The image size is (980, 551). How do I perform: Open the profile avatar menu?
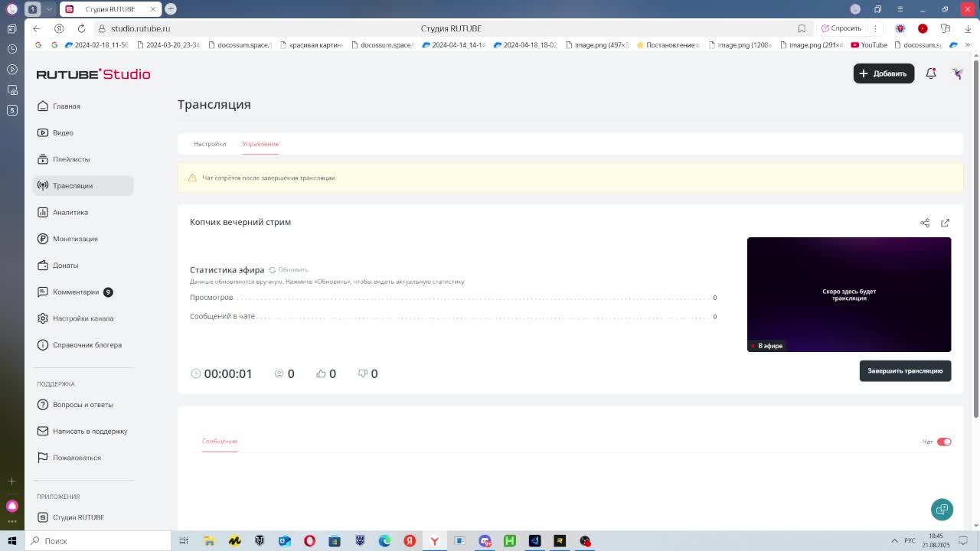click(x=957, y=73)
